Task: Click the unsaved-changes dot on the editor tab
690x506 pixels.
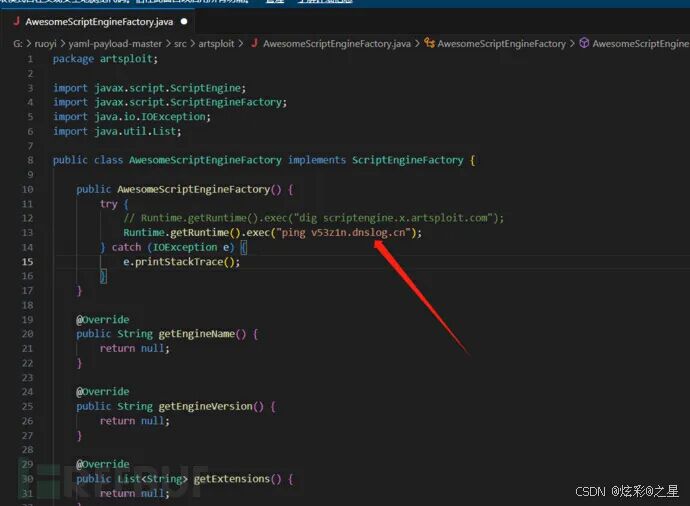Action: pyautogui.click(x=184, y=21)
